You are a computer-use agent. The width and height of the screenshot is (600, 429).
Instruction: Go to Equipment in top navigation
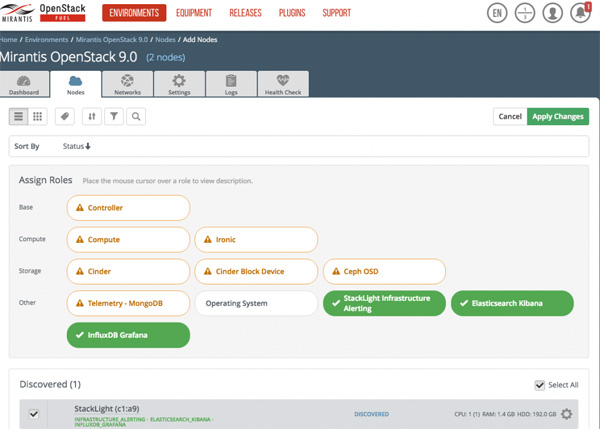194,13
